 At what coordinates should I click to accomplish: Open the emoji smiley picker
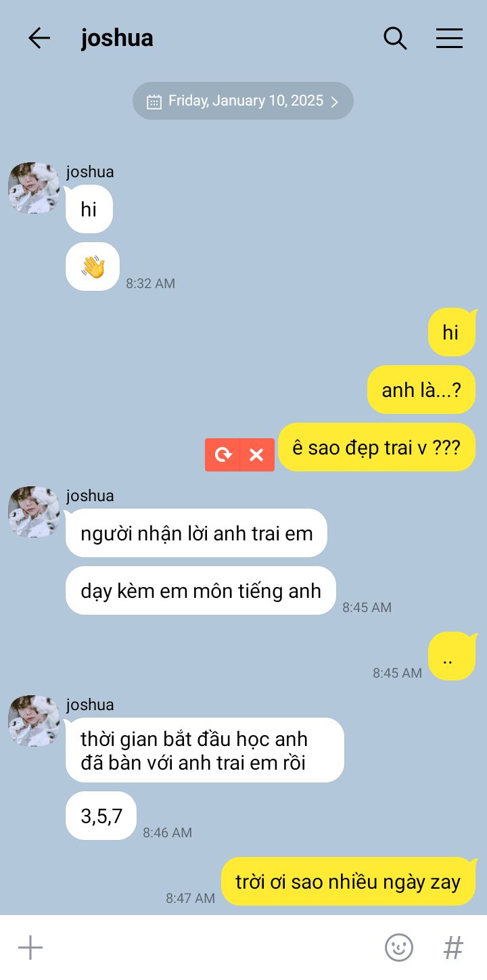[x=399, y=948]
